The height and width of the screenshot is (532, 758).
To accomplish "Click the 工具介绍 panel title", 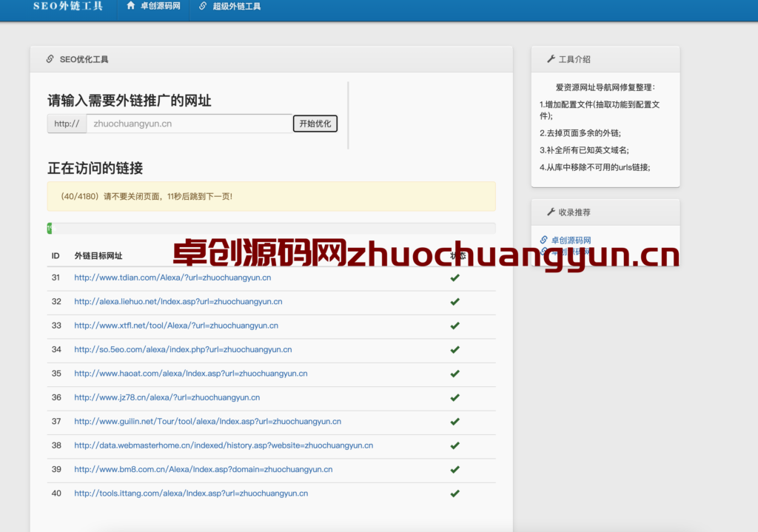I will point(574,59).
